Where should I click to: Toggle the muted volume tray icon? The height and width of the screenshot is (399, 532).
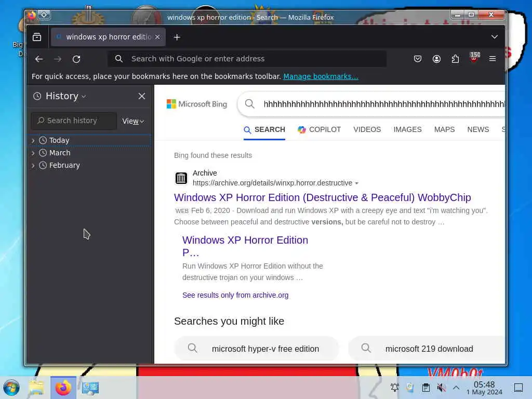pos(441,388)
